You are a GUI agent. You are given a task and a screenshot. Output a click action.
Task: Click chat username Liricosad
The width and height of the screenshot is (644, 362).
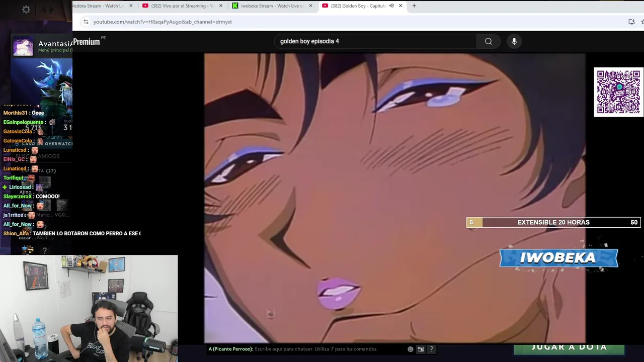(20, 187)
